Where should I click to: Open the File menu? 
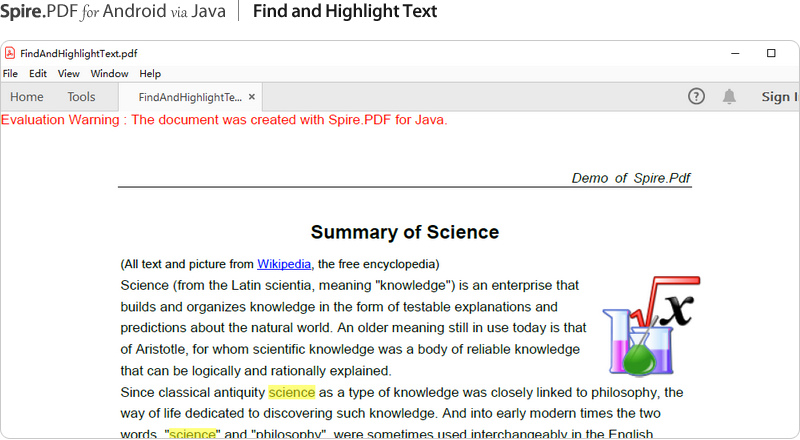coord(10,74)
